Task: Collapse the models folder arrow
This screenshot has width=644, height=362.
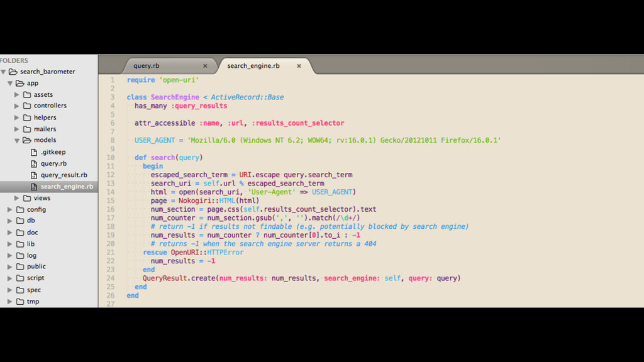Action: pos(17,140)
